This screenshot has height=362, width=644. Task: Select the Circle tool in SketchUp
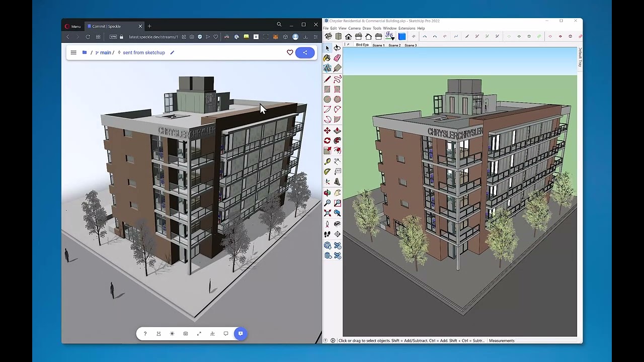[x=328, y=99]
